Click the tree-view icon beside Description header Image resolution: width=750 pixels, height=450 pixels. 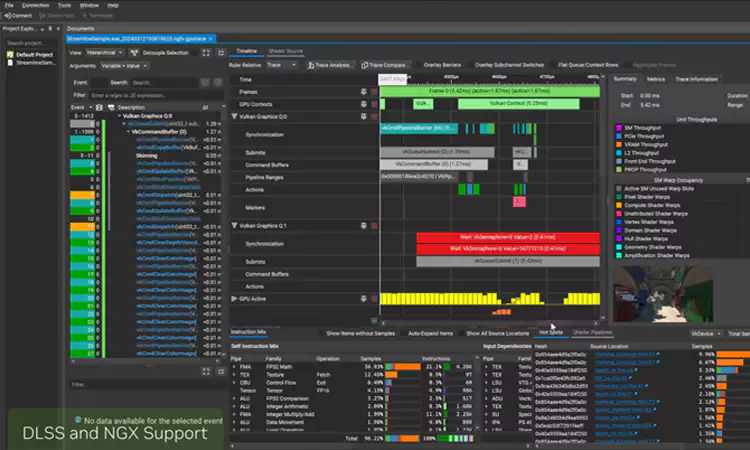[111, 108]
